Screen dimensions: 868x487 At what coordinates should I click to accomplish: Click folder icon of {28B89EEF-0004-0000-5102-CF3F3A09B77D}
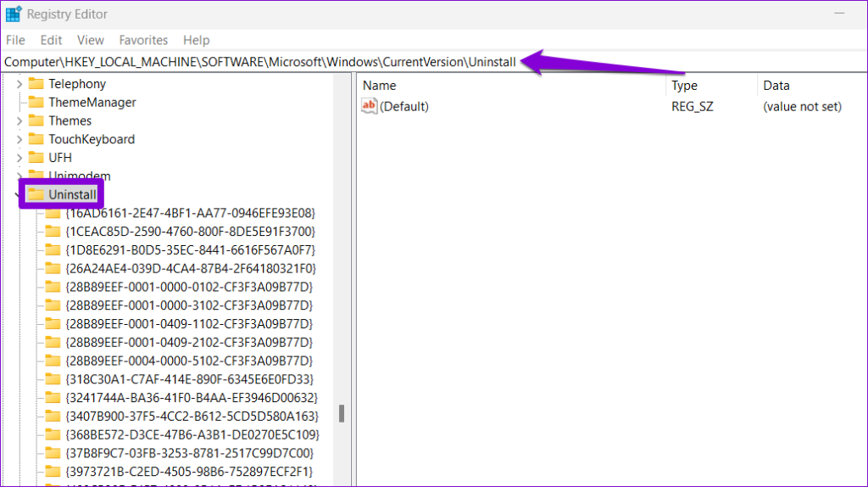point(53,360)
